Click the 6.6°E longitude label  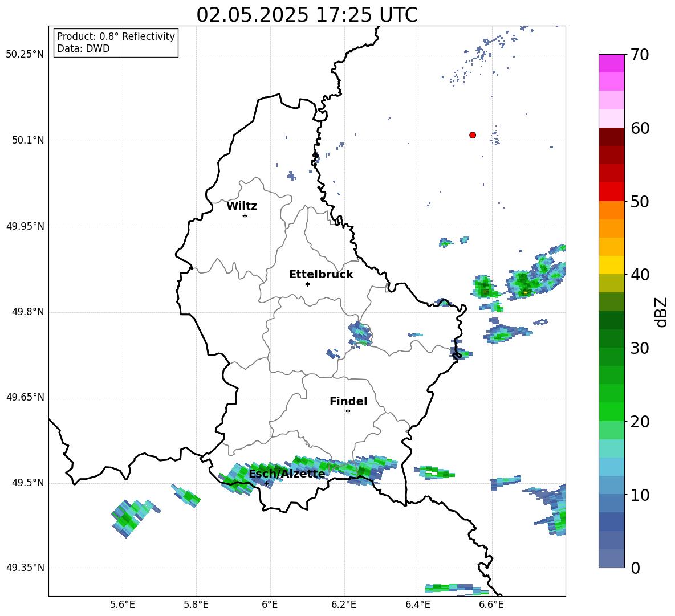(x=491, y=605)
